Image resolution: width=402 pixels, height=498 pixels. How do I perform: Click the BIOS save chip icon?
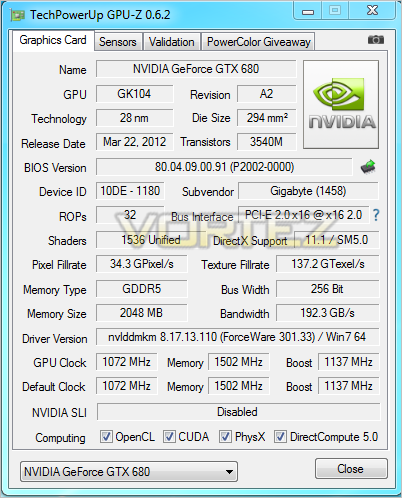tap(368, 167)
